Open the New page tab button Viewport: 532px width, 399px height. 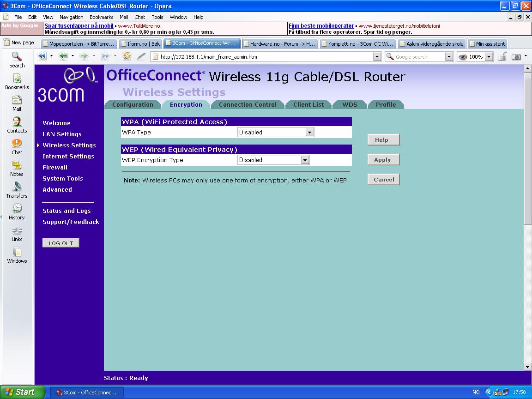(19, 42)
